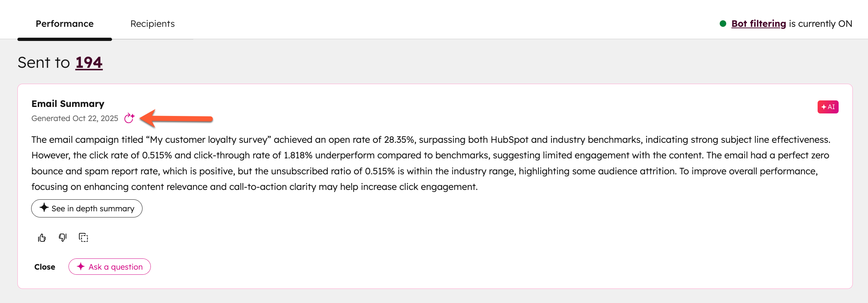Open the Recipients tab
Image resolution: width=868 pixels, height=303 pixels.
[x=152, y=24]
